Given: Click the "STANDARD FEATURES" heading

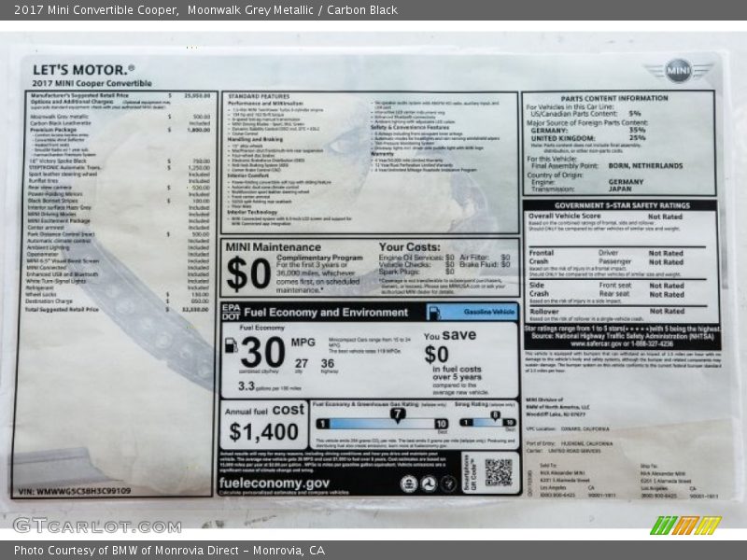Looking at the screenshot, I should coord(259,96).
